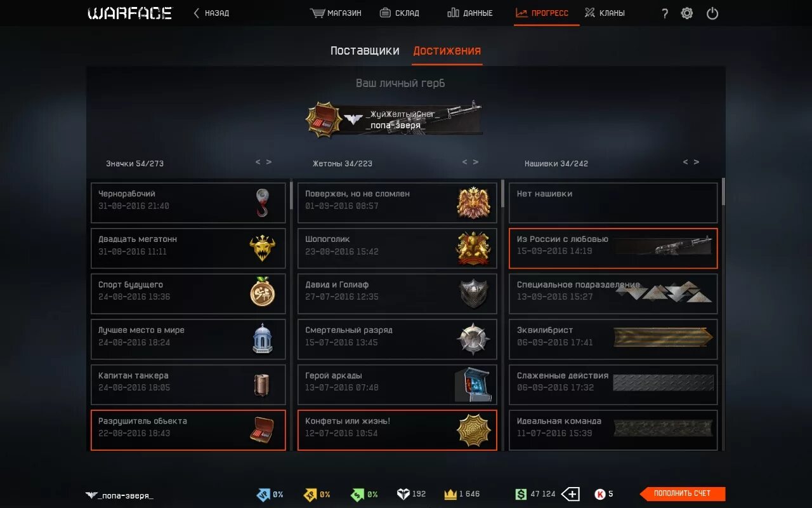Go to previous page of Жетоны
The height and width of the screenshot is (508, 812).
[x=465, y=162]
